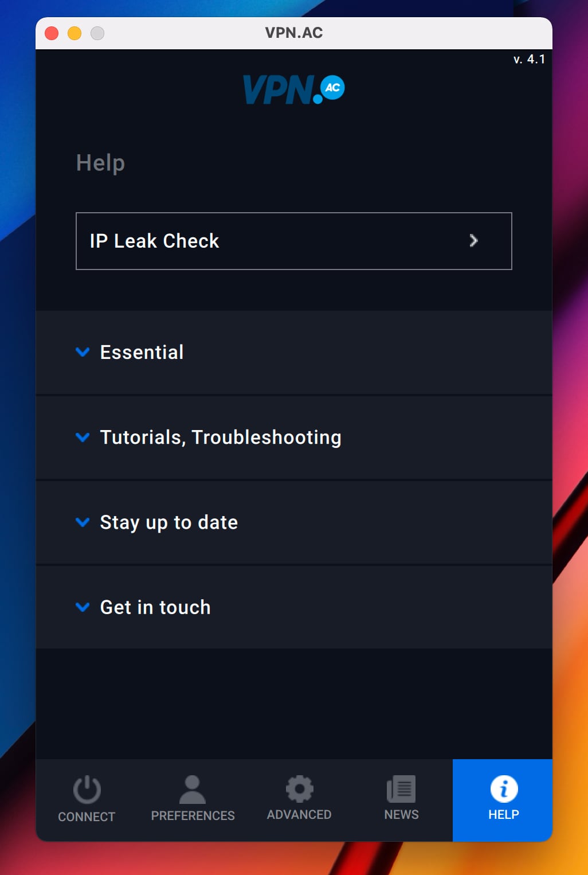
Task: Click the gear icon for Advanced
Action: [299, 789]
